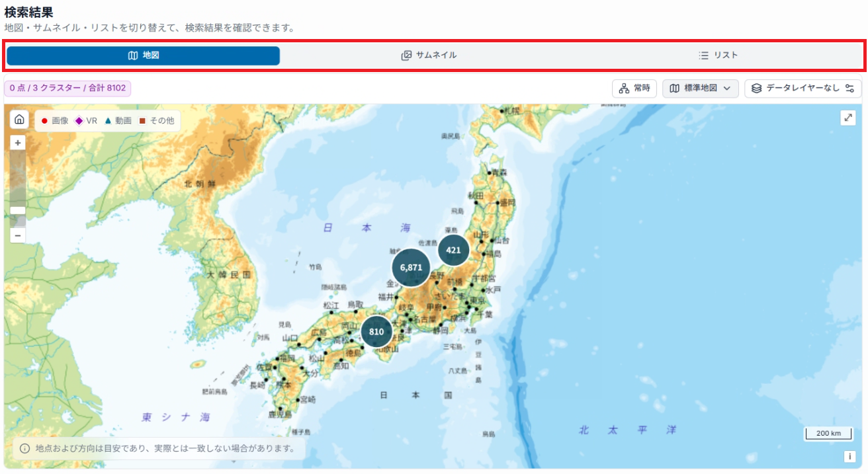
Task: Click the 鹿児島 city label
Action: pyautogui.click(x=279, y=414)
